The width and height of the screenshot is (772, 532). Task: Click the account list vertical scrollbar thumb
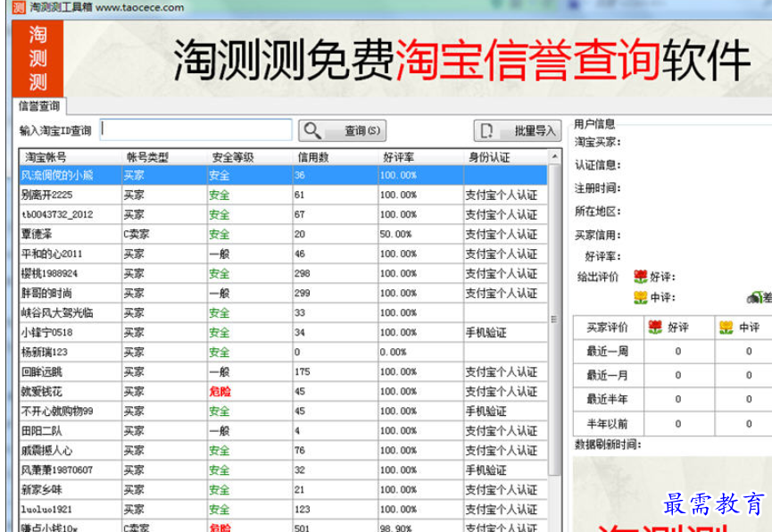pyautogui.click(x=554, y=319)
